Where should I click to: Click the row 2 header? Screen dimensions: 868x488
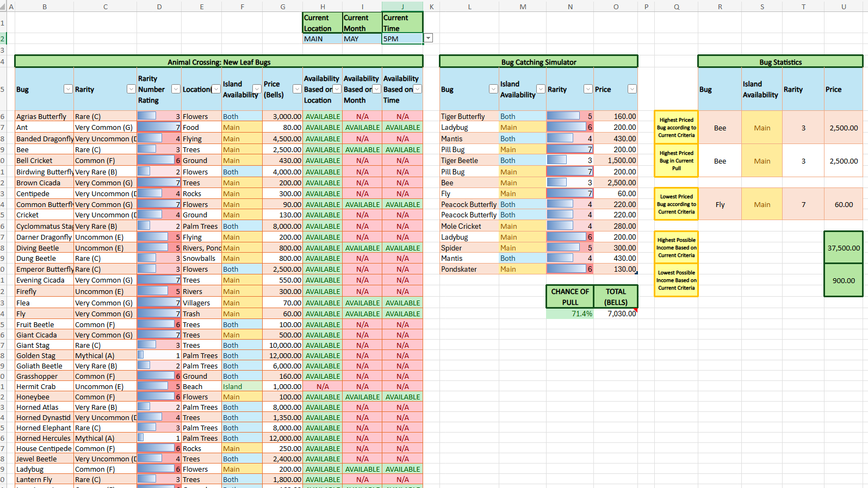(x=3, y=39)
